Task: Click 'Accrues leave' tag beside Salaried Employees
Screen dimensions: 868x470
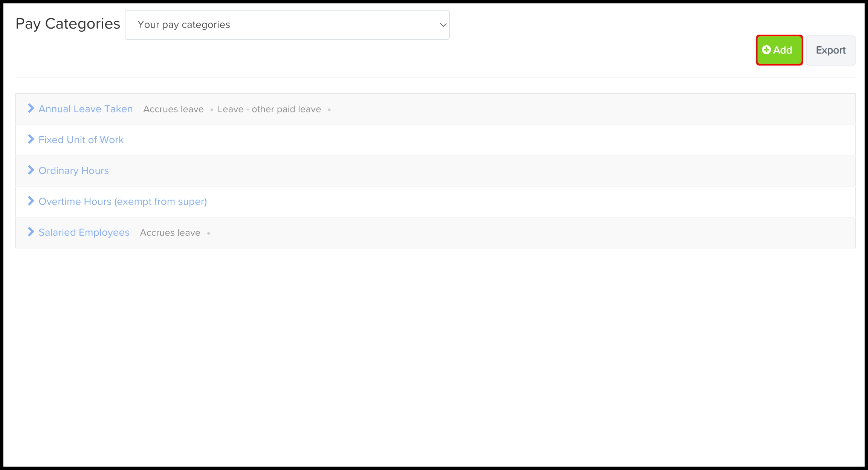Action: tap(170, 233)
